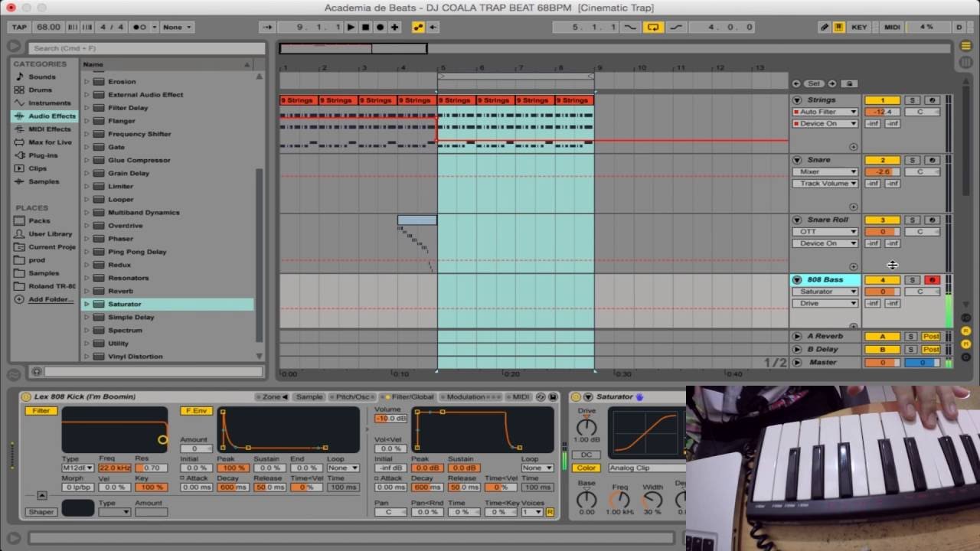The height and width of the screenshot is (551, 980).
Task: Start playback with the Play button
Action: 351,27
